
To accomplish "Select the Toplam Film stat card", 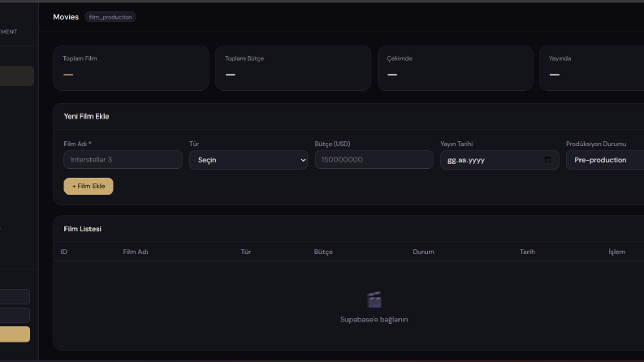I will point(131,68).
